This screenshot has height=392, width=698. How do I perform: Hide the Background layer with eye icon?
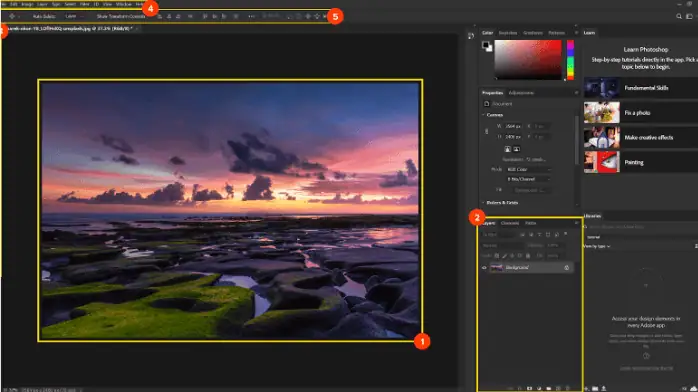click(x=484, y=267)
